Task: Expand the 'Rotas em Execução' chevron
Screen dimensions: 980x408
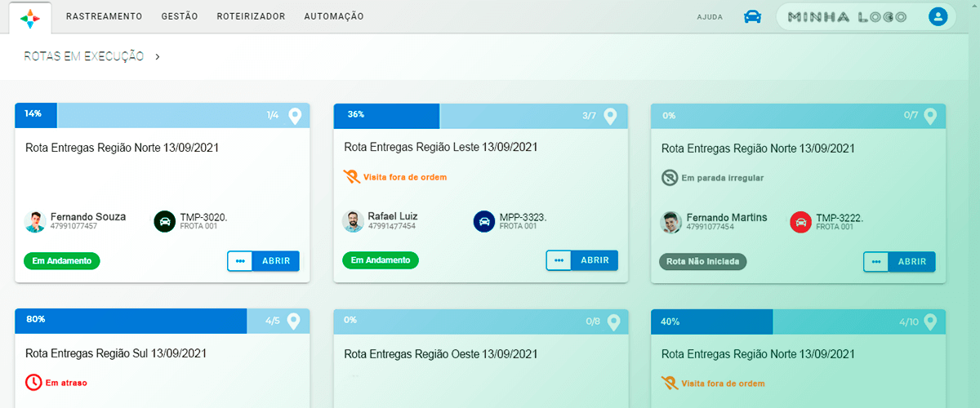Action: click(x=157, y=57)
